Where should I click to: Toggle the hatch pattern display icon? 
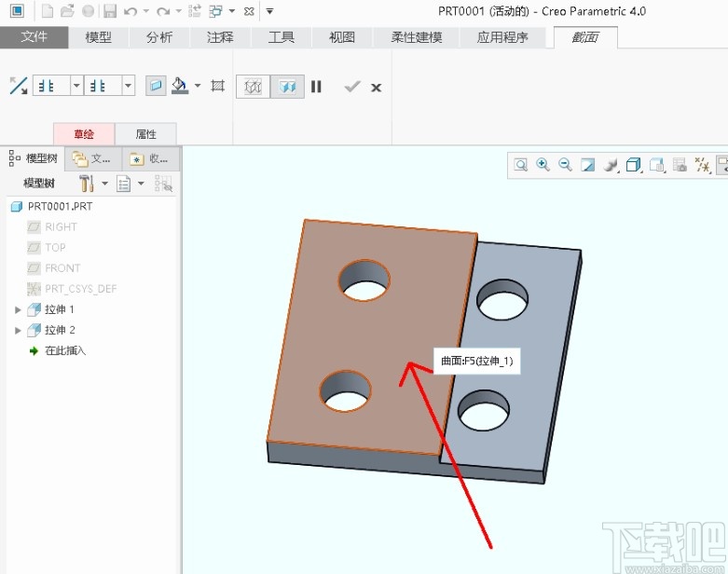218,86
